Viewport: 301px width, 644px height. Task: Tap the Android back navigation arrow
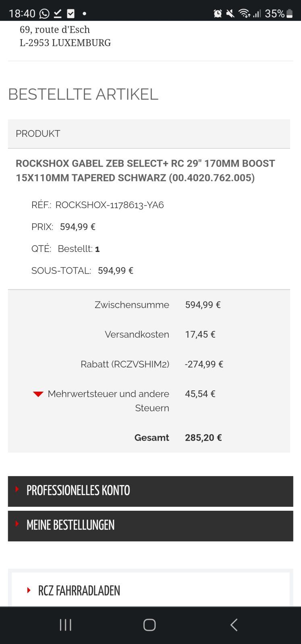(x=234, y=625)
